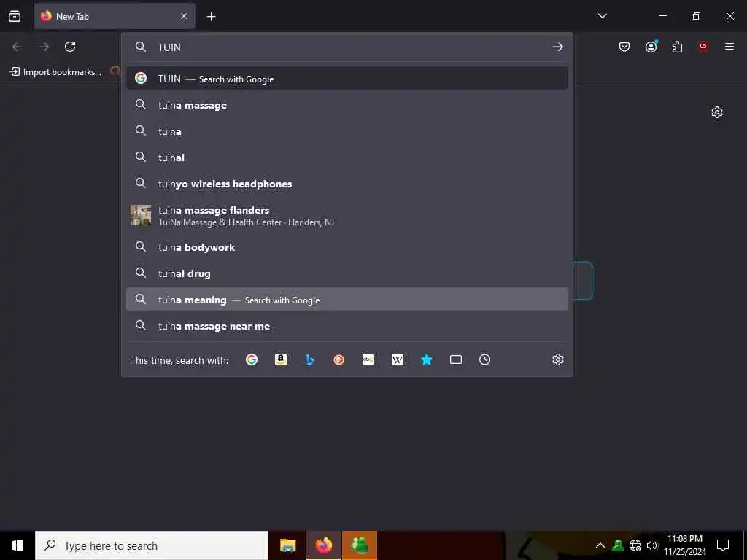Image resolution: width=747 pixels, height=560 pixels.
Task: Search this time with Google
Action: tap(252, 359)
